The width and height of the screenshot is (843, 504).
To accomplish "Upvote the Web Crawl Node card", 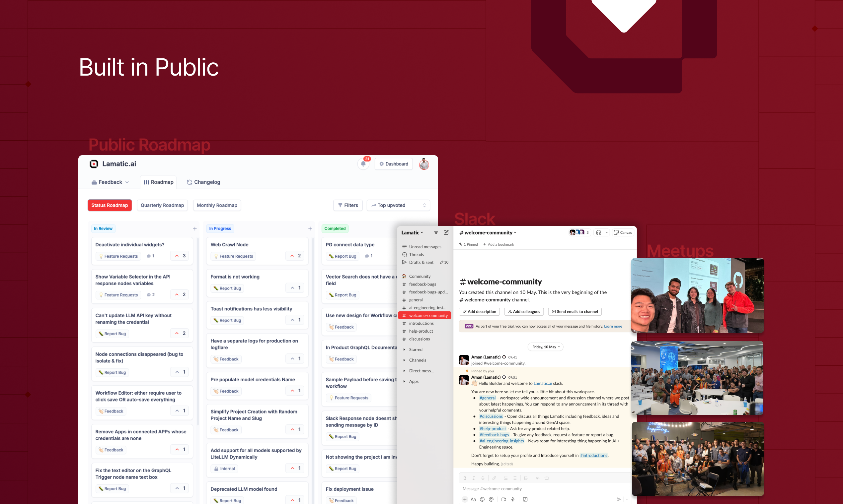I will (x=295, y=256).
